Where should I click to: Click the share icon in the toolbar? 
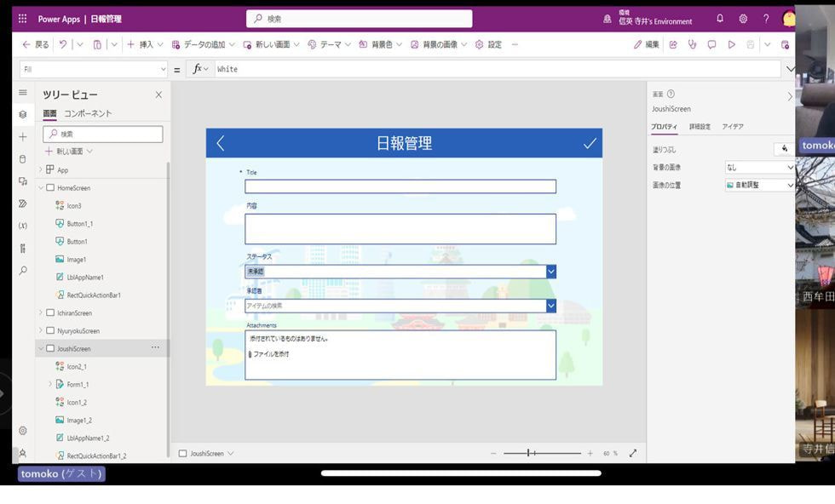click(x=673, y=44)
